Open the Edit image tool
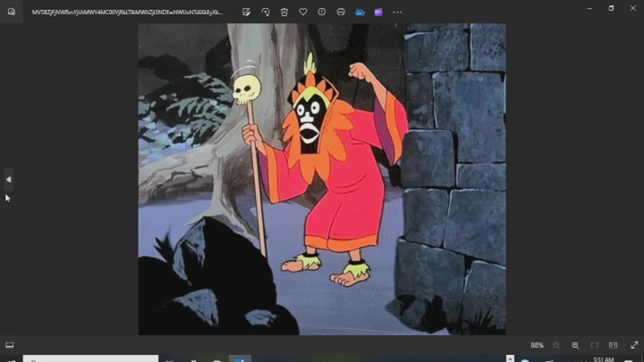Screen dimensions: 644x362 pyautogui.click(x=247, y=12)
